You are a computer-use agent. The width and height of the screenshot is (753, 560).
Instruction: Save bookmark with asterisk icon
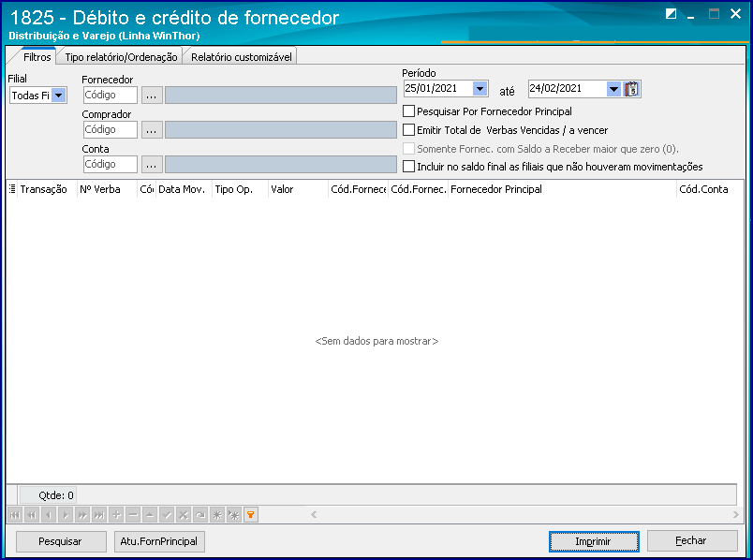(x=217, y=515)
